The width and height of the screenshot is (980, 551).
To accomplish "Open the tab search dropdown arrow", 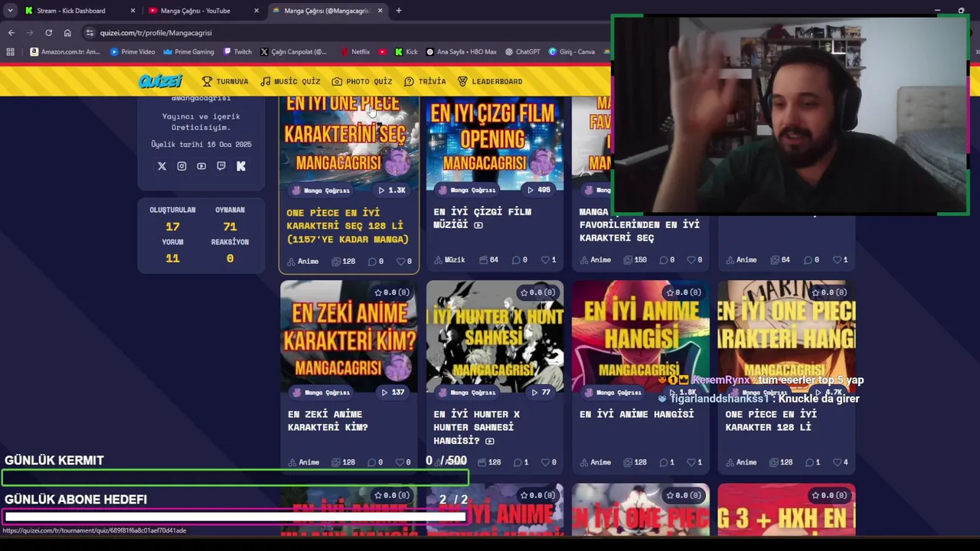I will pos(10,11).
